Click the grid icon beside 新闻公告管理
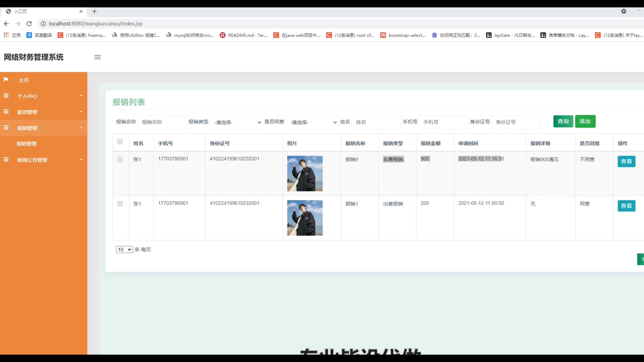Screen dimensions: 644x362 [x=6, y=160]
